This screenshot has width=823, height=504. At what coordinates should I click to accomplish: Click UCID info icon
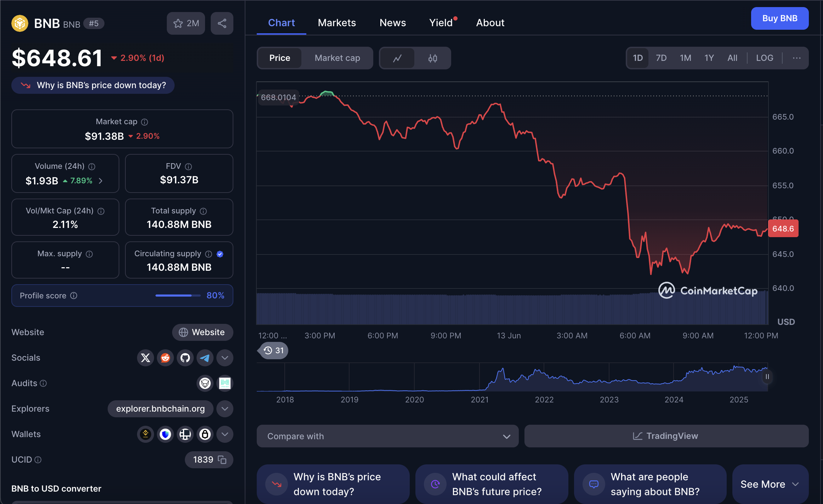coord(38,460)
